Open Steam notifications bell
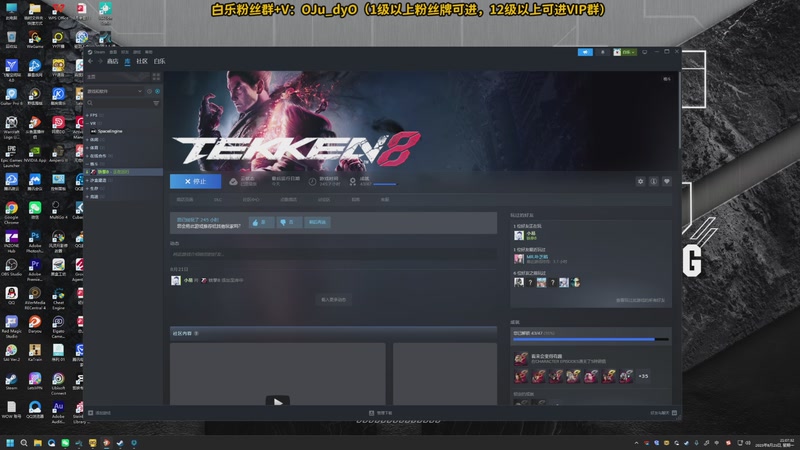The image size is (800, 450). pyautogui.click(x=603, y=52)
